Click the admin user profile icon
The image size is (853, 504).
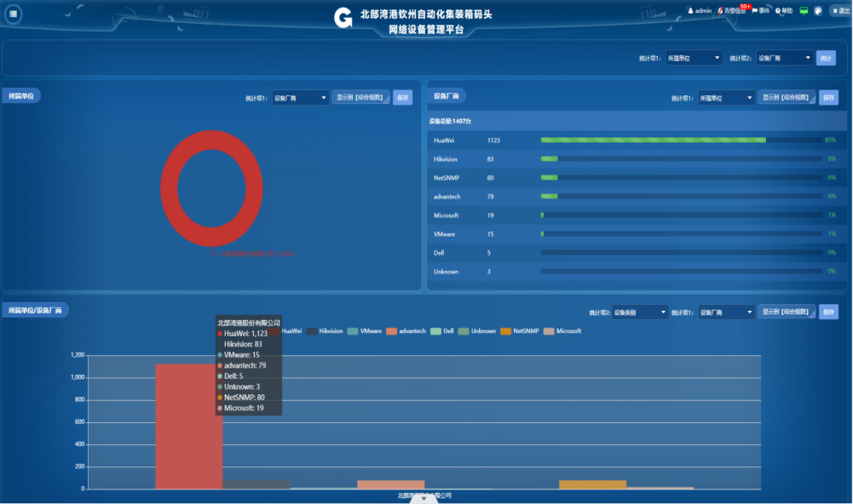(691, 11)
